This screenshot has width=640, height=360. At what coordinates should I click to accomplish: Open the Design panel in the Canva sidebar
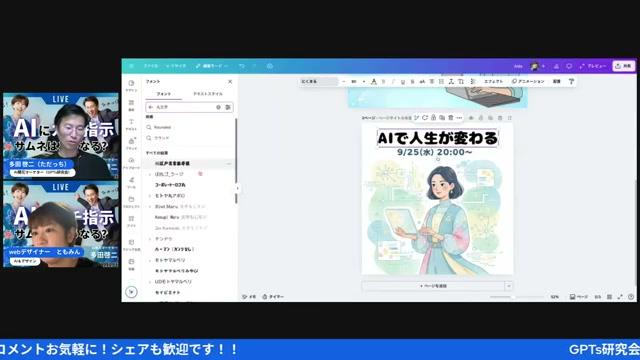pyautogui.click(x=131, y=86)
